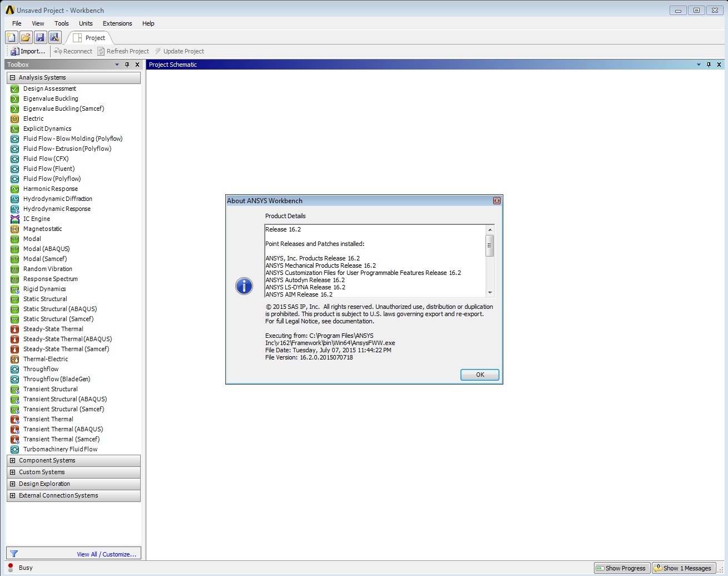728x576 pixels.
Task: Click Update Project in the toolbar
Action: [179, 51]
